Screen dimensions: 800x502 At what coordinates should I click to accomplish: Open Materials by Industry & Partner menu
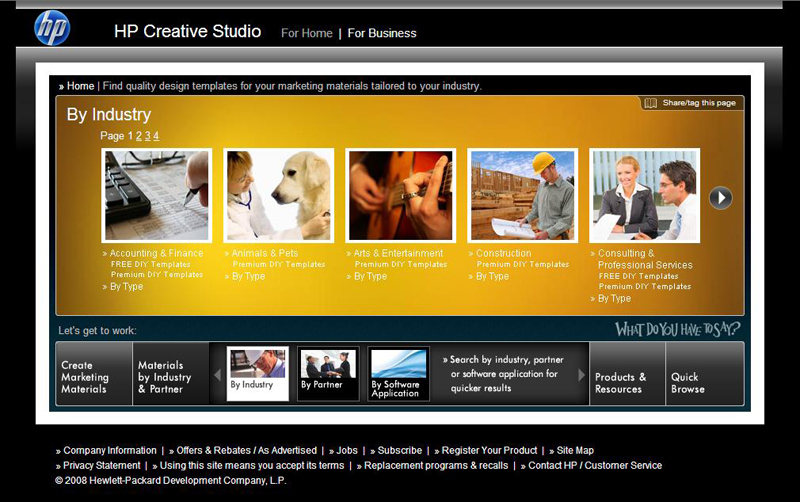tap(171, 373)
